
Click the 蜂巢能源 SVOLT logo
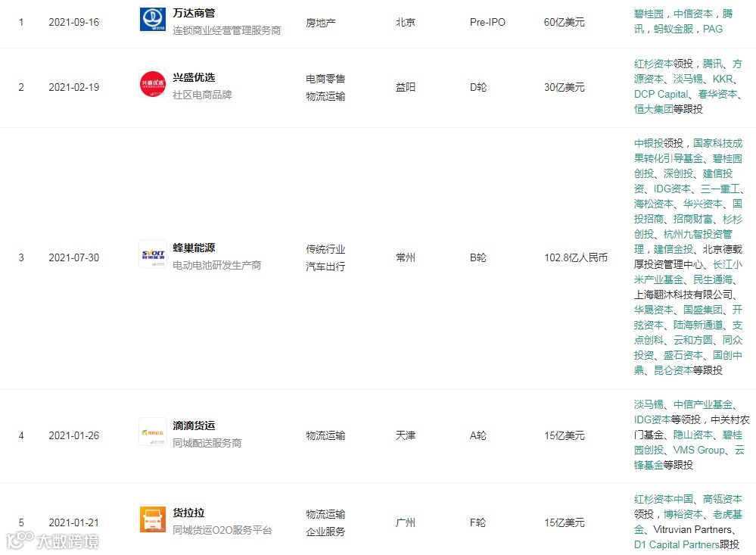click(x=153, y=254)
